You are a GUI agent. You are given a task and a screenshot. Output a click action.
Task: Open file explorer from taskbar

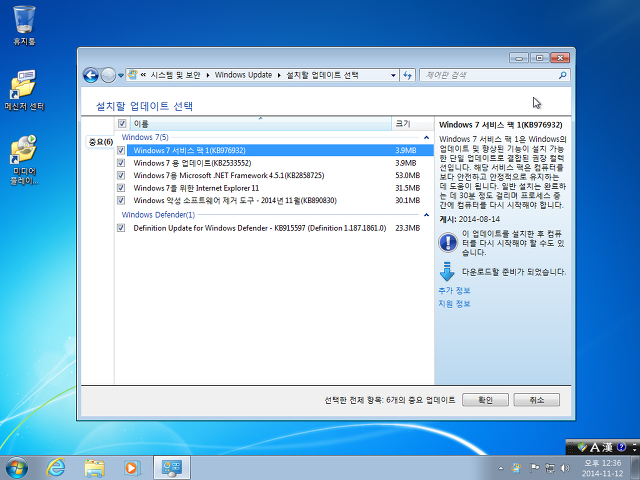click(94, 468)
